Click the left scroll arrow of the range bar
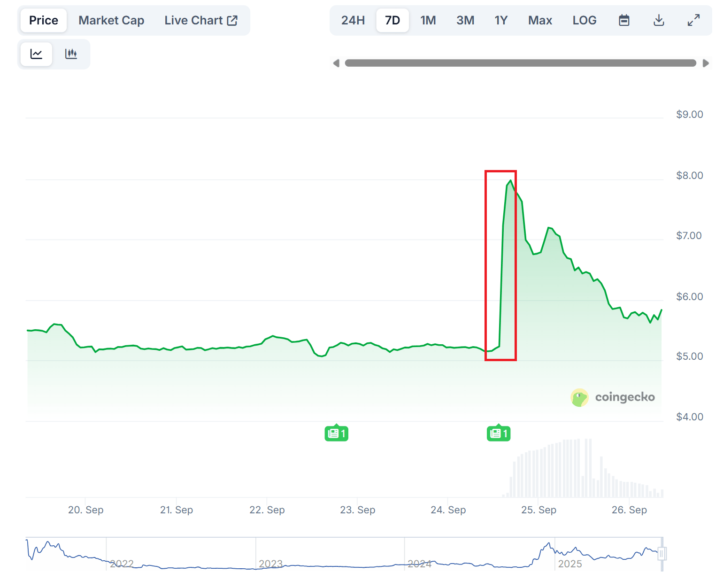723x588 pixels. (x=336, y=63)
